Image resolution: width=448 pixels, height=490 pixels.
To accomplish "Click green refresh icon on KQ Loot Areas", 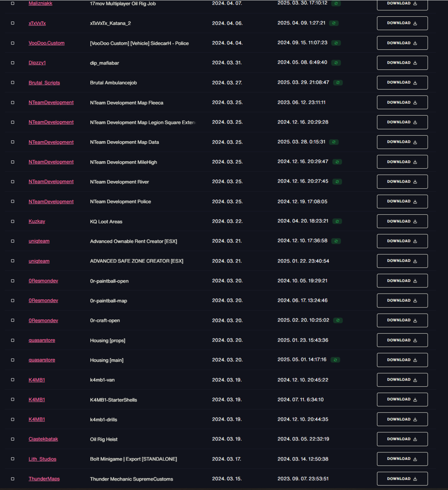I will click(337, 221).
